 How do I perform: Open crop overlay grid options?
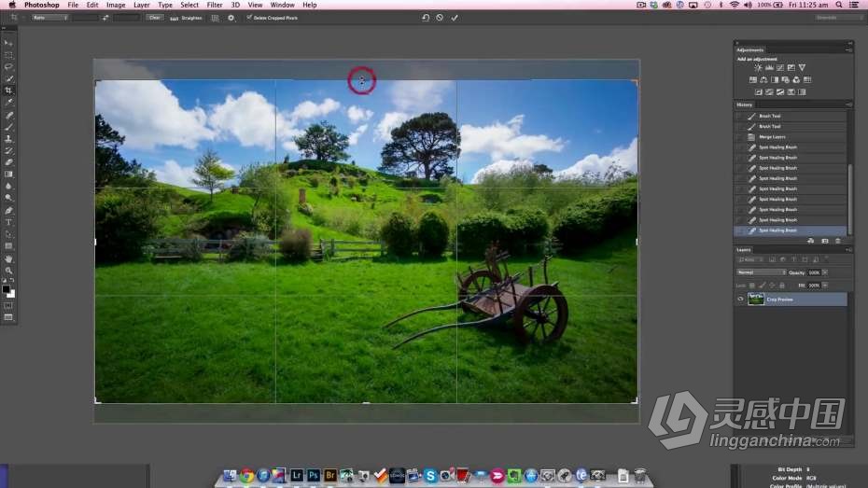(x=215, y=18)
